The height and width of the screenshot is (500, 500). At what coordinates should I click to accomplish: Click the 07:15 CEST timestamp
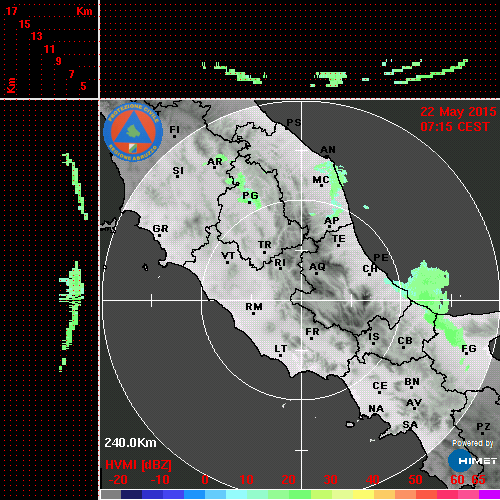point(455,127)
